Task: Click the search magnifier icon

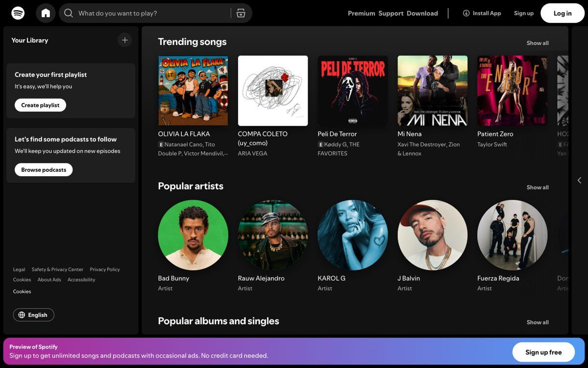Action: (69, 13)
